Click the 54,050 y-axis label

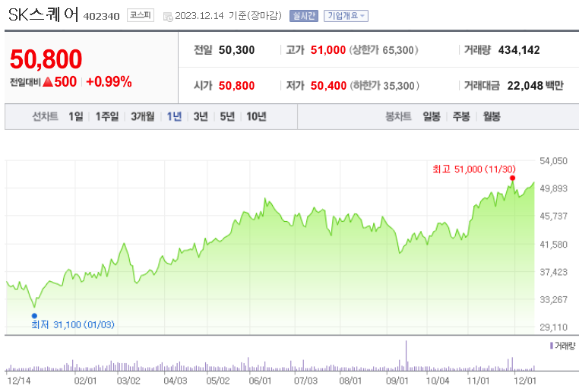pos(553,161)
